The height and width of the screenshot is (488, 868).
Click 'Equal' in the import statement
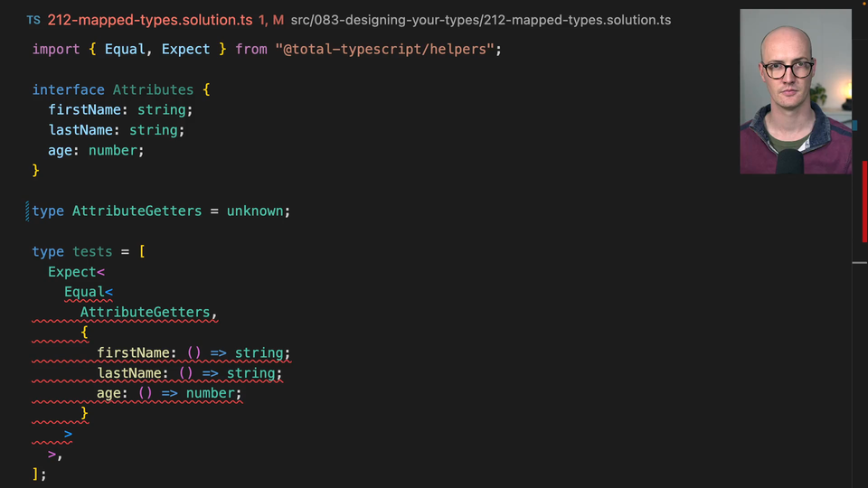click(125, 49)
